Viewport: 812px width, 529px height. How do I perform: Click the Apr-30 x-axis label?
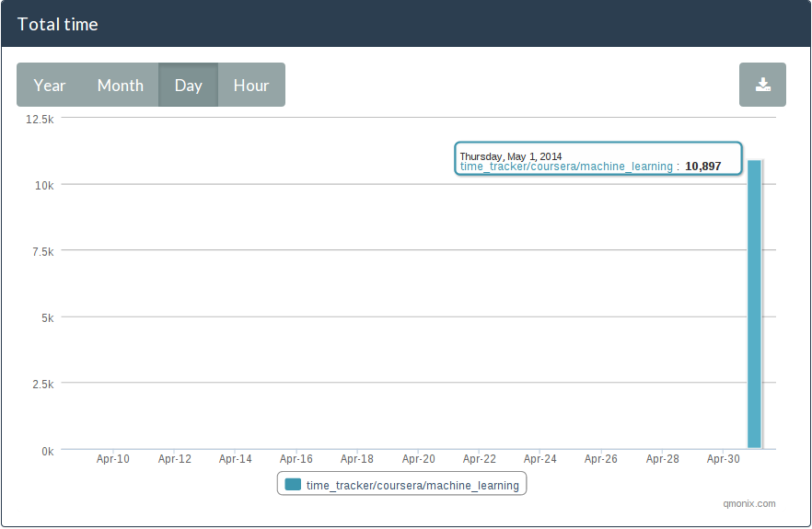pos(724,459)
